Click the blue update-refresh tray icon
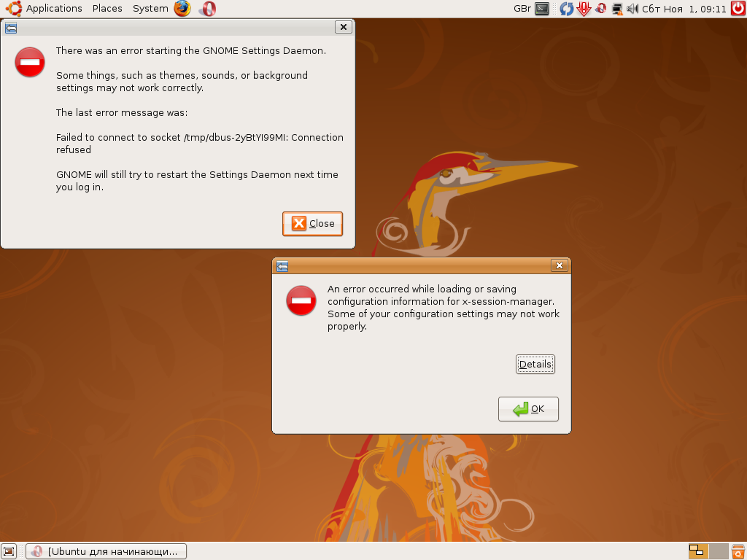 point(566,9)
